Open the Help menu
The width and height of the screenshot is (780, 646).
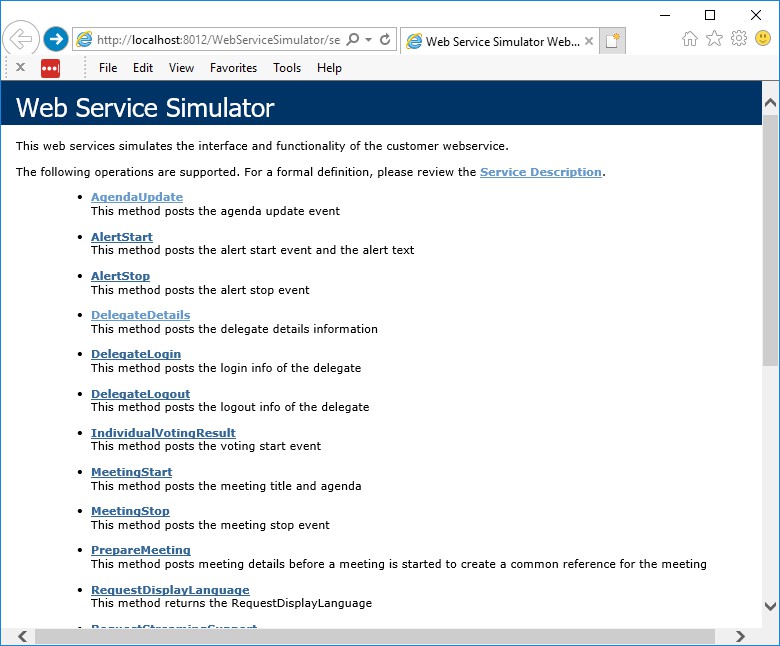point(329,68)
